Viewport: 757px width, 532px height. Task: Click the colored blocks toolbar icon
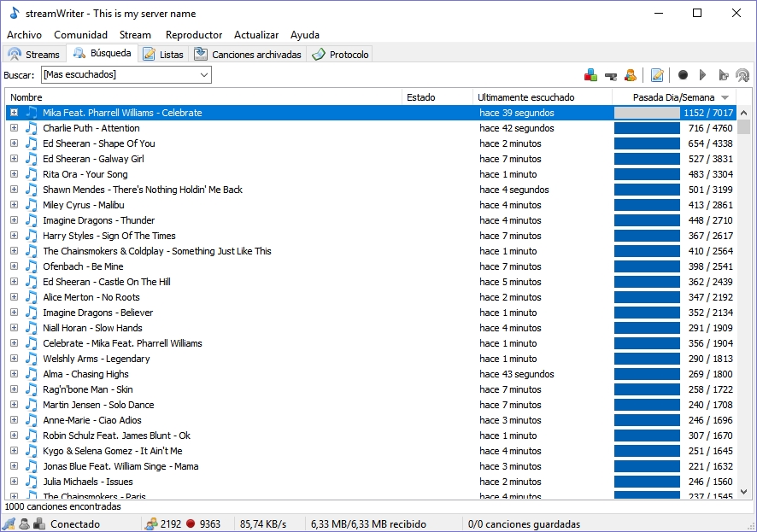590,75
